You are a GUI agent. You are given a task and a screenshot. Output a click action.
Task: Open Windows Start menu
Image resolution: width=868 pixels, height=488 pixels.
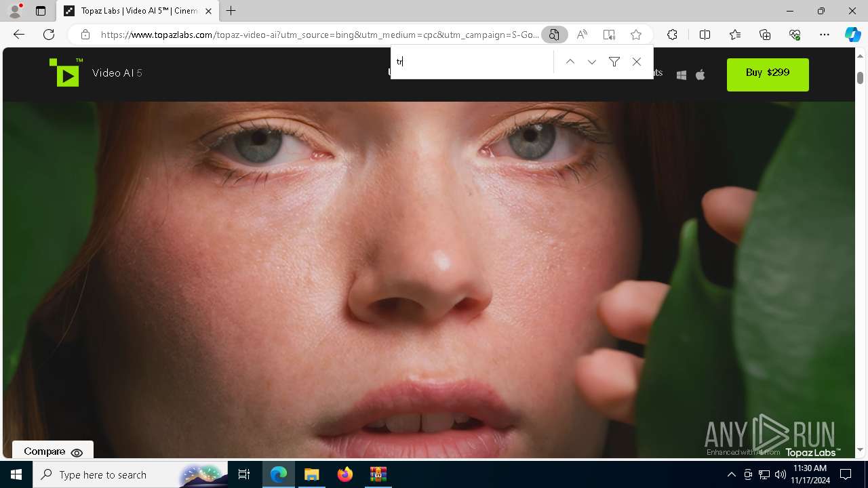tap(16, 474)
